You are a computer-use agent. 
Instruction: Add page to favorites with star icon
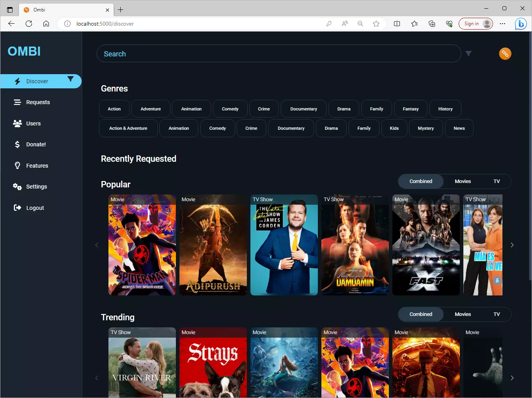click(x=376, y=24)
